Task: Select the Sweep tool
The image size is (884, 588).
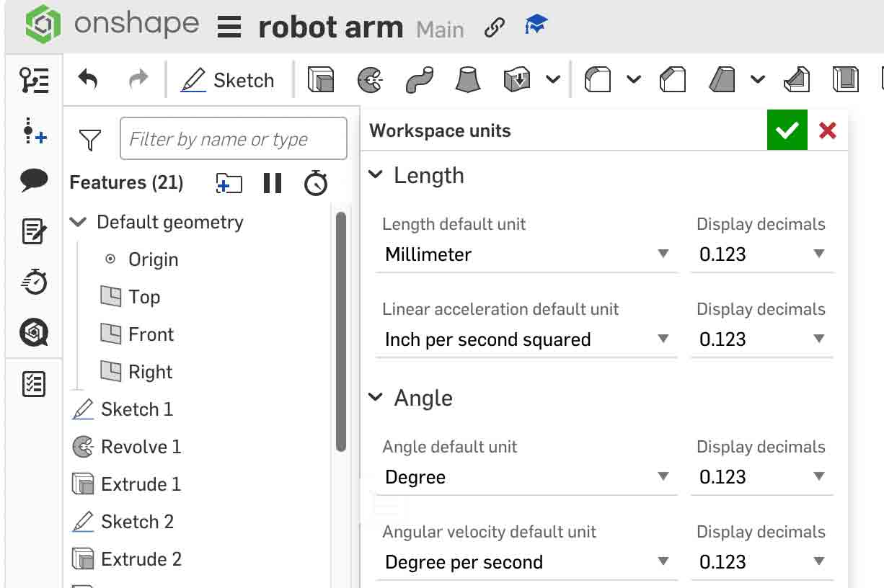Action: click(x=419, y=79)
